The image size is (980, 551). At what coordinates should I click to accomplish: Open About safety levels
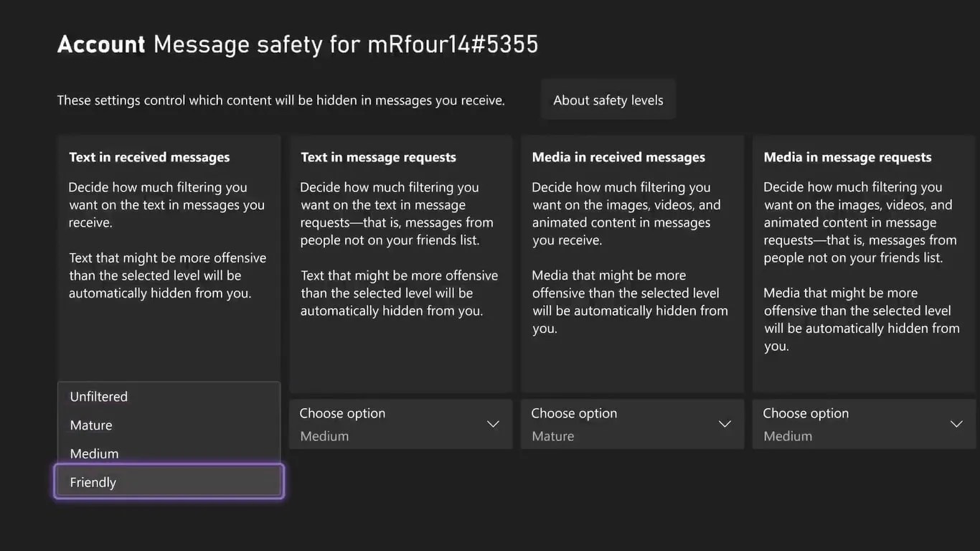(608, 100)
